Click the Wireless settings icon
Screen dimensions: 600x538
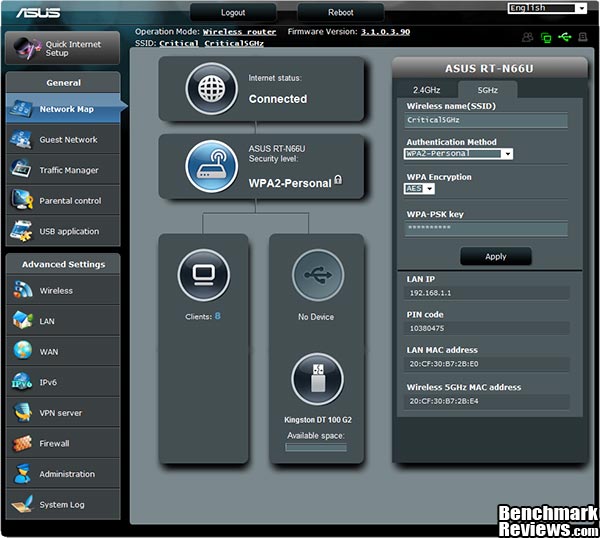(22, 290)
